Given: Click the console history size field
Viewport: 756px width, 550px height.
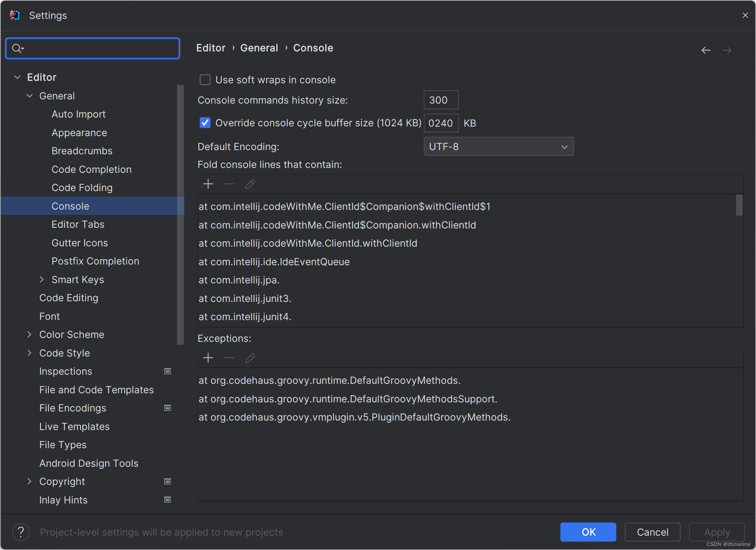Looking at the screenshot, I should pos(441,100).
